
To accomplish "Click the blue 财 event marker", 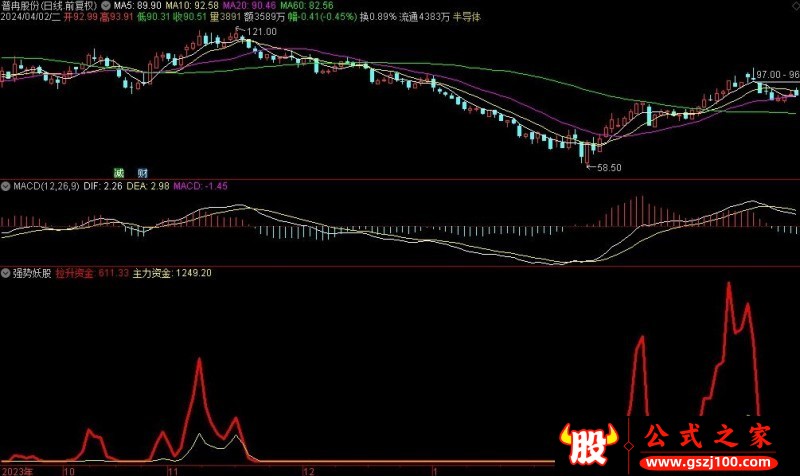I will point(143,172).
